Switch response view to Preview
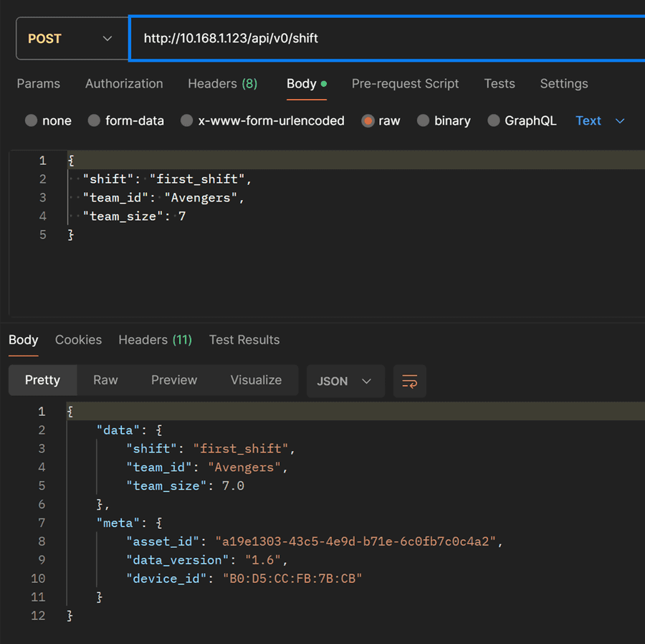Screen dimensions: 645x644 click(x=174, y=380)
